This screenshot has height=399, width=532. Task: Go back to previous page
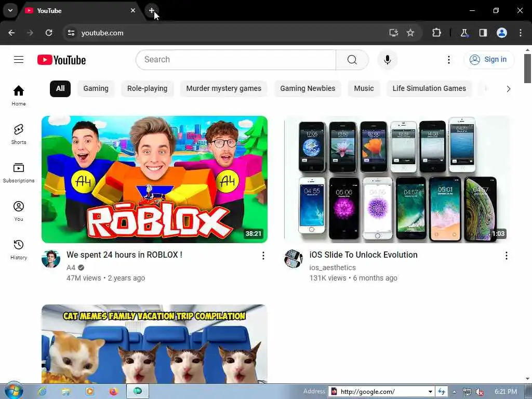point(11,33)
